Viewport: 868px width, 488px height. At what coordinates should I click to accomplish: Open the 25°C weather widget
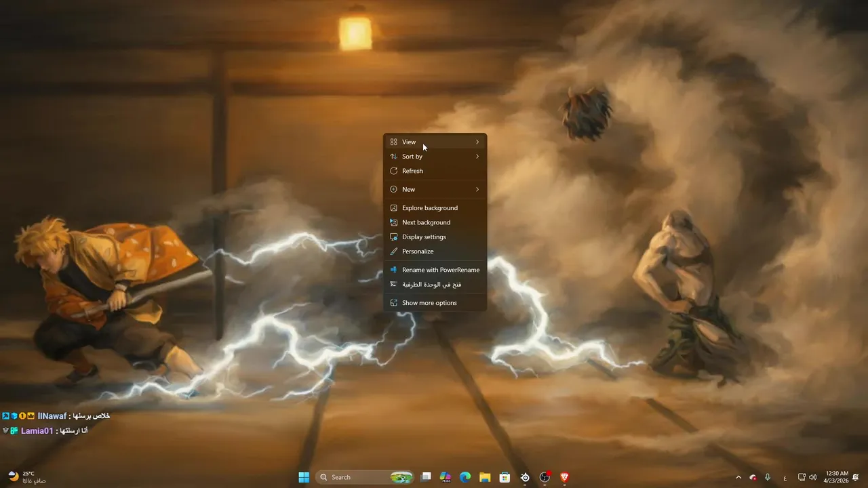(x=27, y=477)
